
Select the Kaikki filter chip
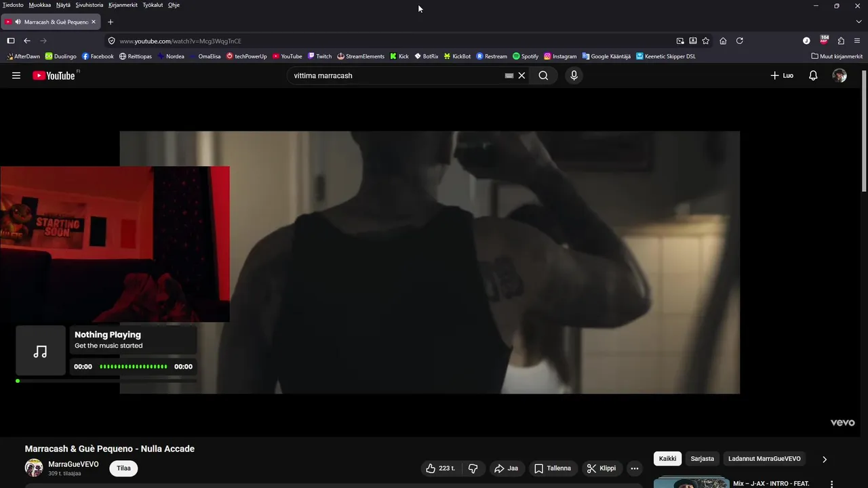668,459
